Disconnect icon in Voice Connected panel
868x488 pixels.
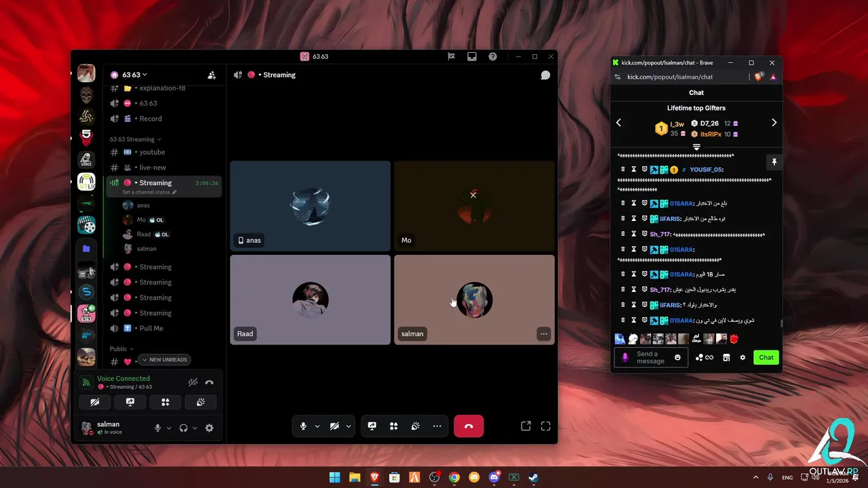pos(210,382)
